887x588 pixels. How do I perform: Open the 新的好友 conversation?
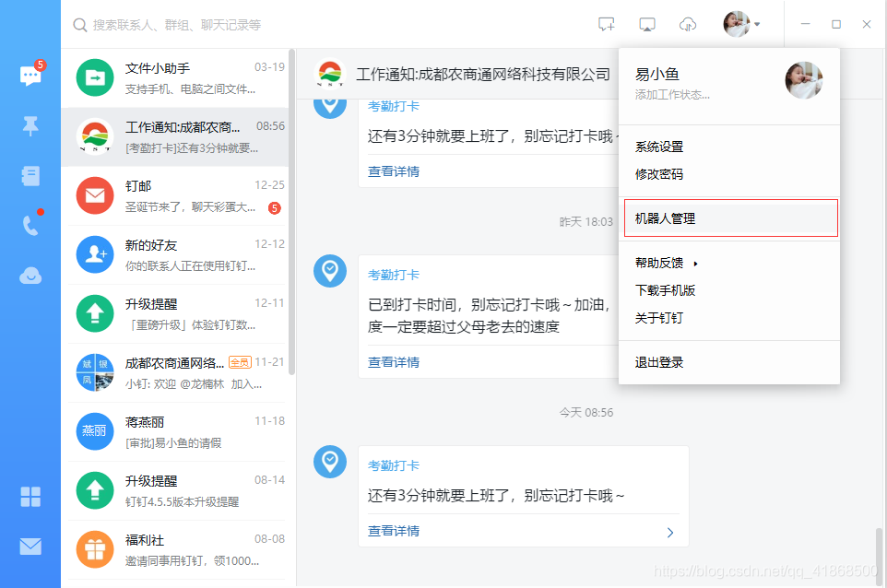[175, 254]
